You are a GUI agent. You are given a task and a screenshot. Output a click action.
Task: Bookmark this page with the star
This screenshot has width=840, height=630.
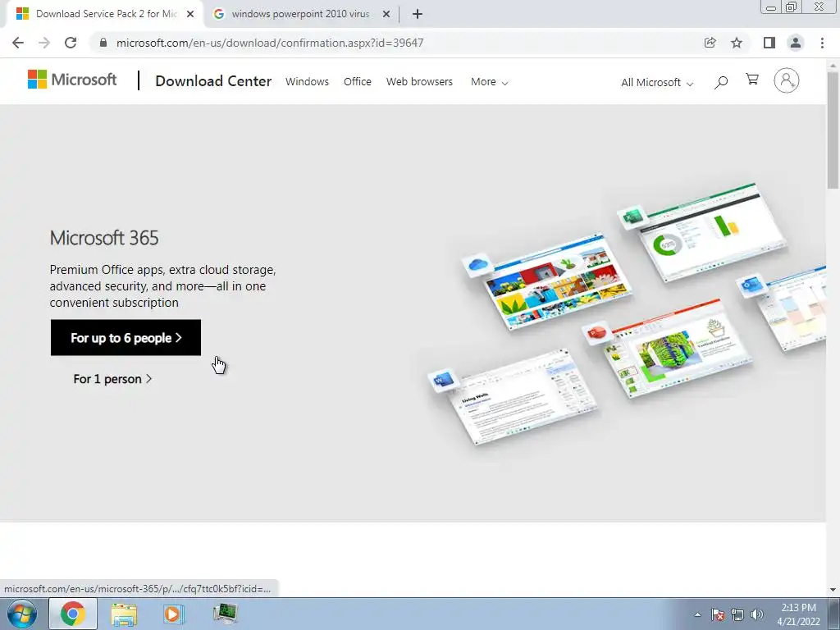[737, 43]
